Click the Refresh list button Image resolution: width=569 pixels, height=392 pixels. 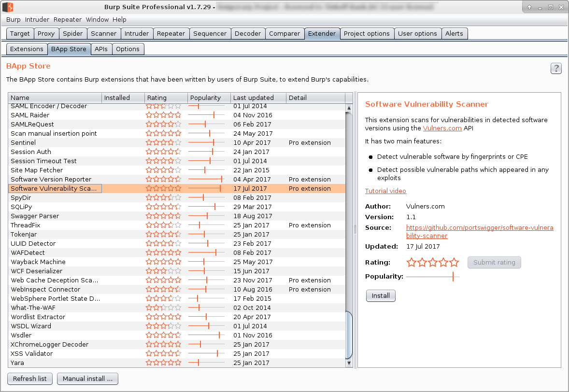coord(30,378)
